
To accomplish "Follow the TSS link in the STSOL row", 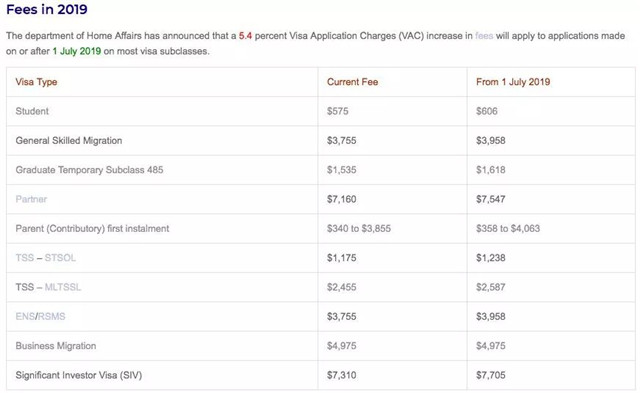I will (24, 258).
